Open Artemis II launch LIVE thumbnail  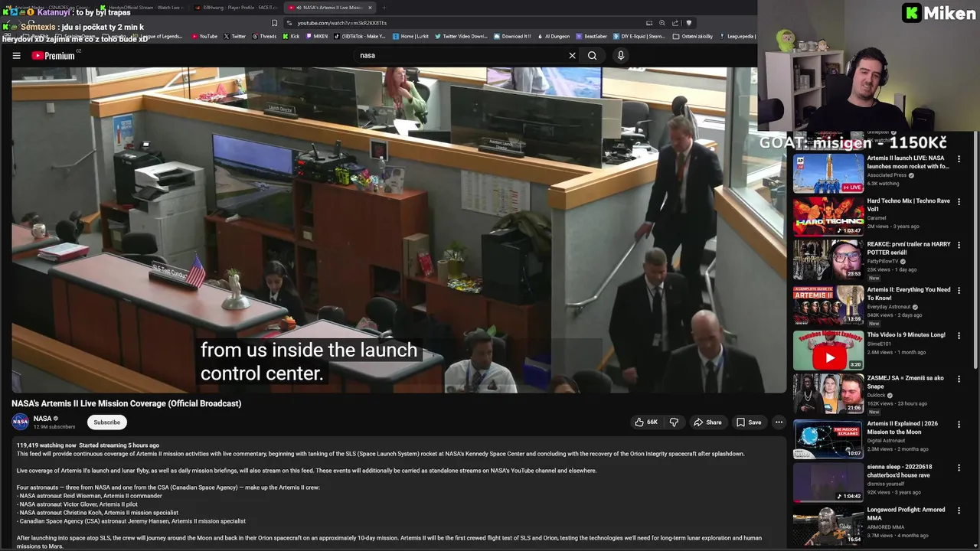[x=828, y=173]
